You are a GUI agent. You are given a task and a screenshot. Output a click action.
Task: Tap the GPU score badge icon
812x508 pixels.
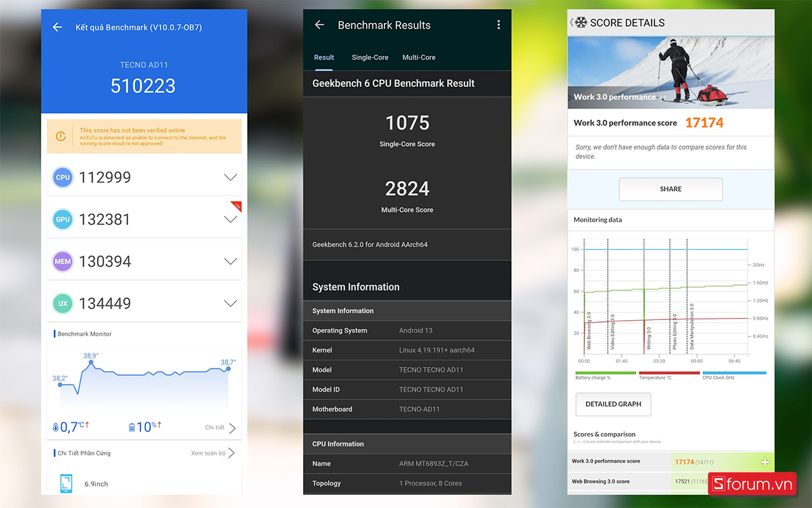63,219
